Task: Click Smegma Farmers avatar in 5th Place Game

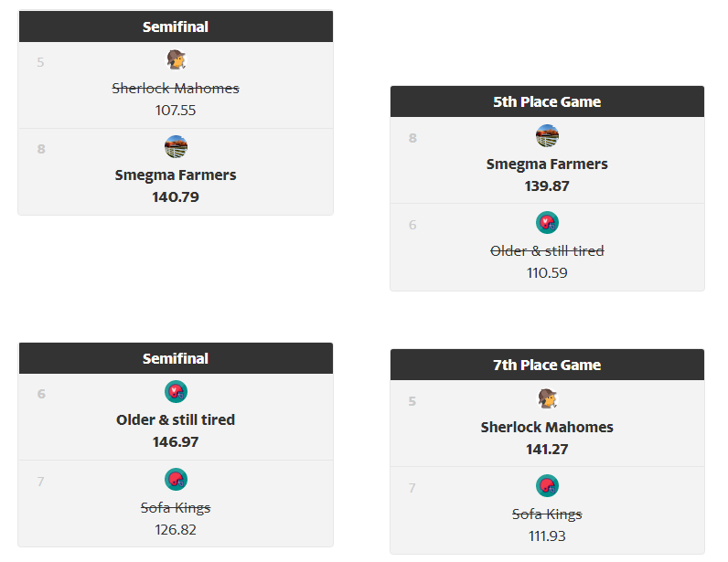Action: click(548, 135)
